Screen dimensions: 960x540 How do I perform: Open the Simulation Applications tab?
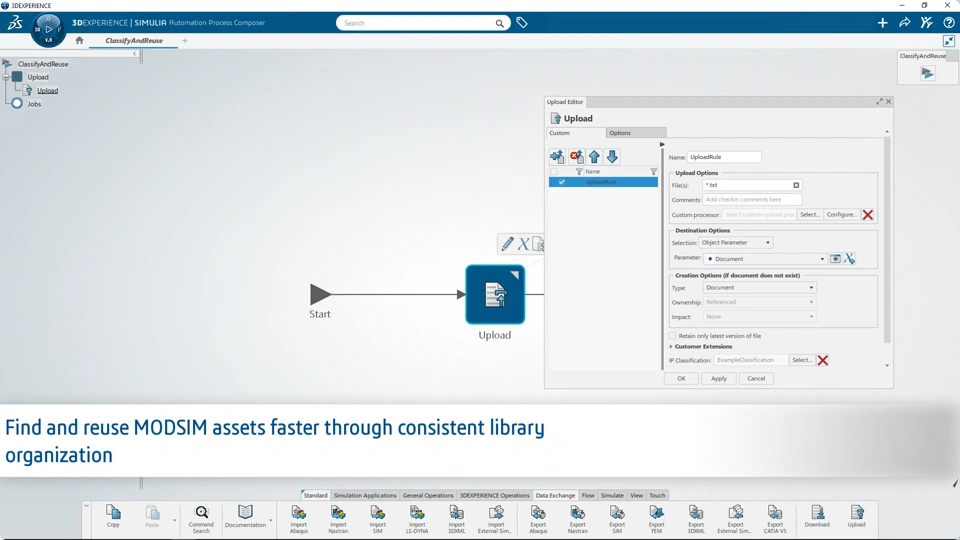tap(365, 495)
